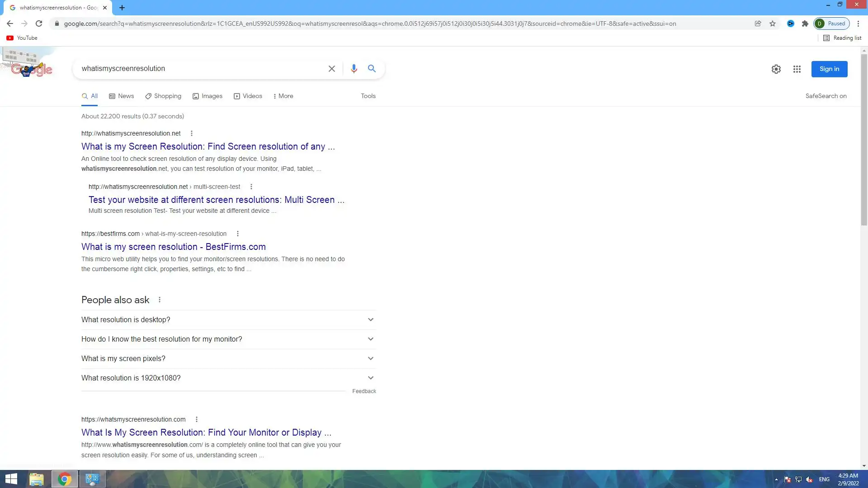Viewport: 868px width, 488px height.
Task: Click share this page icon in address bar
Action: pyautogui.click(x=758, y=23)
